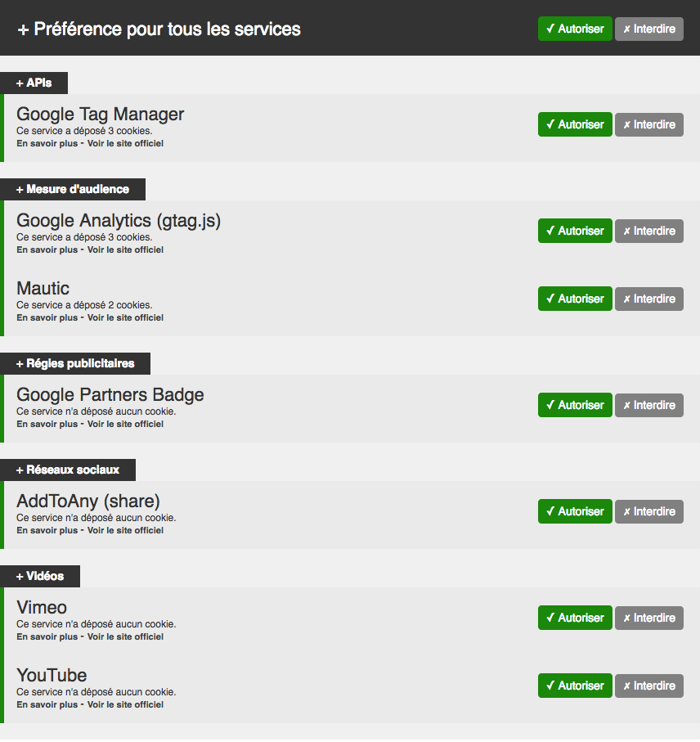Open En savoir plus for Google Analytics

click(x=47, y=250)
